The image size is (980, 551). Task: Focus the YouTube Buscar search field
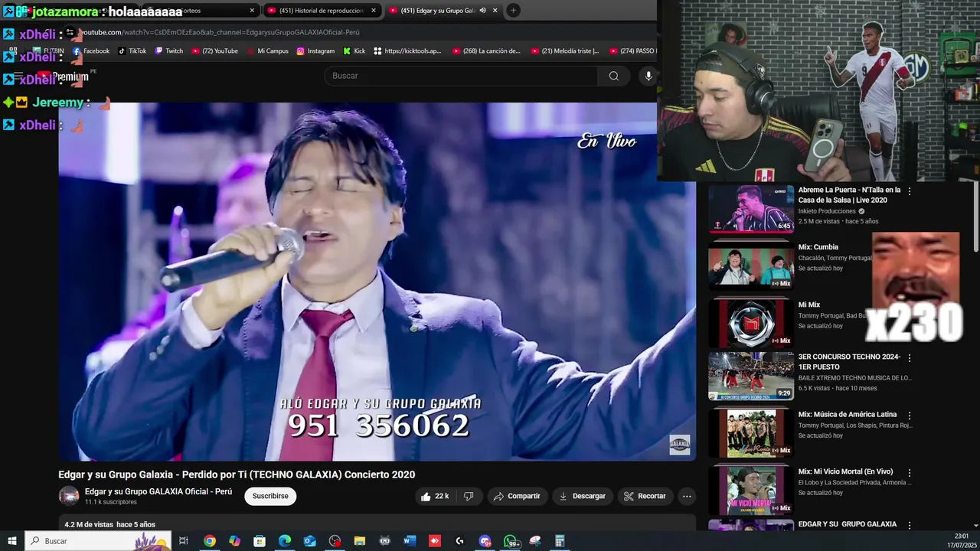pos(461,76)
